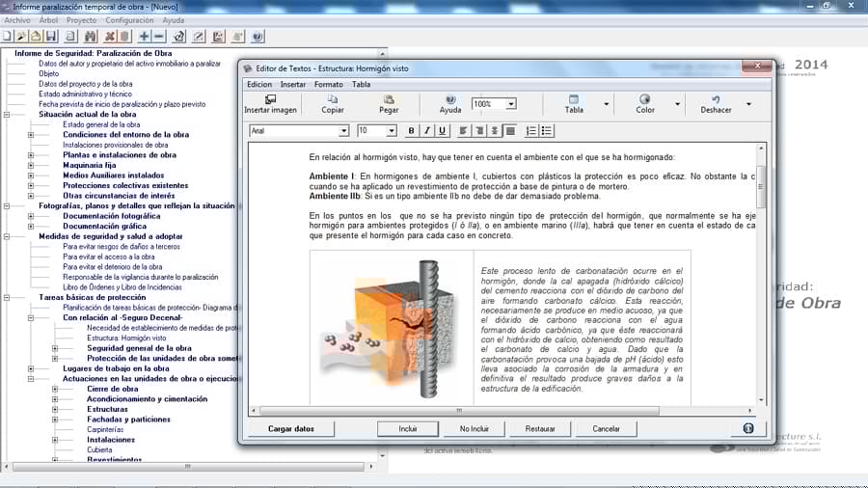The width and height of the screenshot is (868, 488).
Task: Toggle underline formatting
Action: (x=442, y=130)
